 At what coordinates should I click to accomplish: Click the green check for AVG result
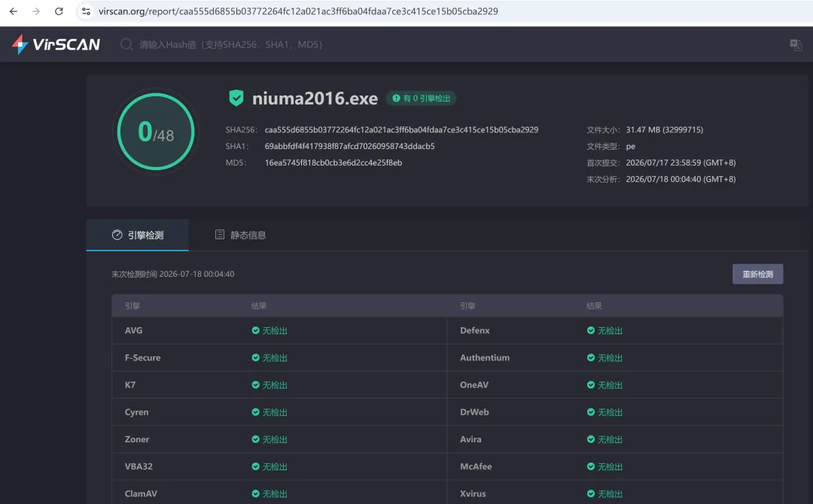tap(256, 330)
